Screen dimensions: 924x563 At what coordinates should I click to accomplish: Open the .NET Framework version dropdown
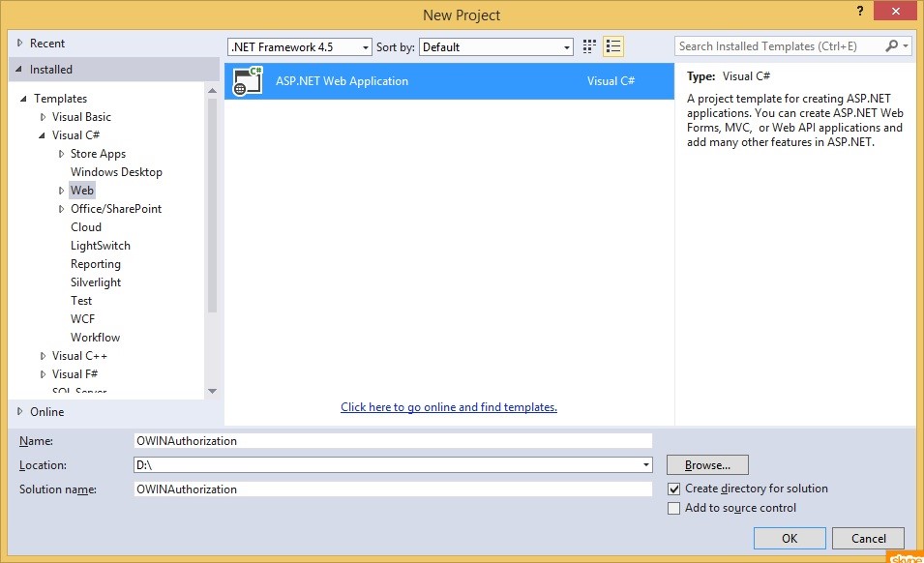click(299, 47)
